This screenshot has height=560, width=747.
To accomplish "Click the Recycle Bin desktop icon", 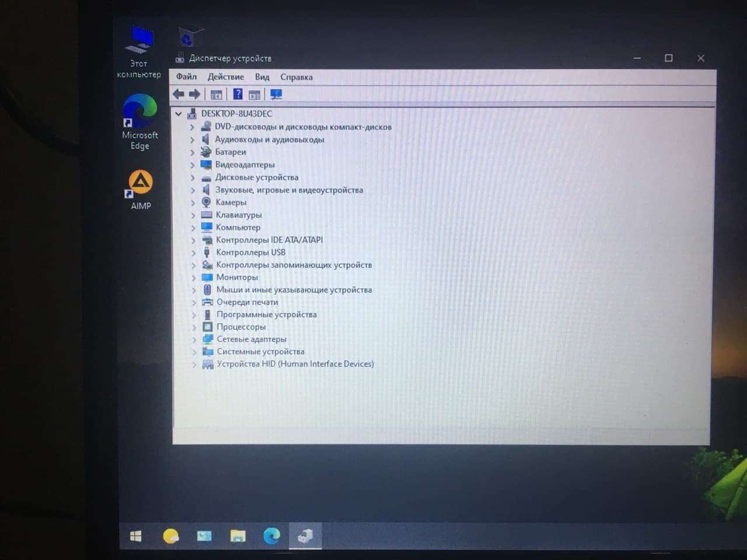I will click(x=190, y=36).
